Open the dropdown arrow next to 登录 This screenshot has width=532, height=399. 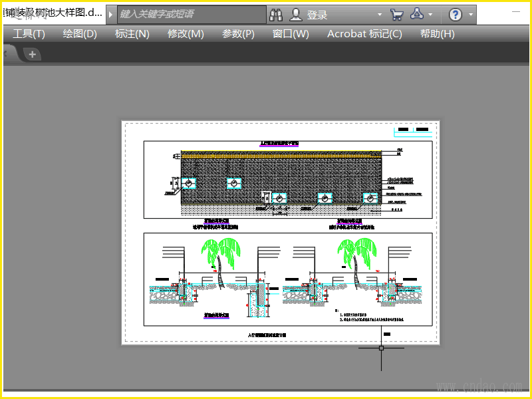(380, 14)
